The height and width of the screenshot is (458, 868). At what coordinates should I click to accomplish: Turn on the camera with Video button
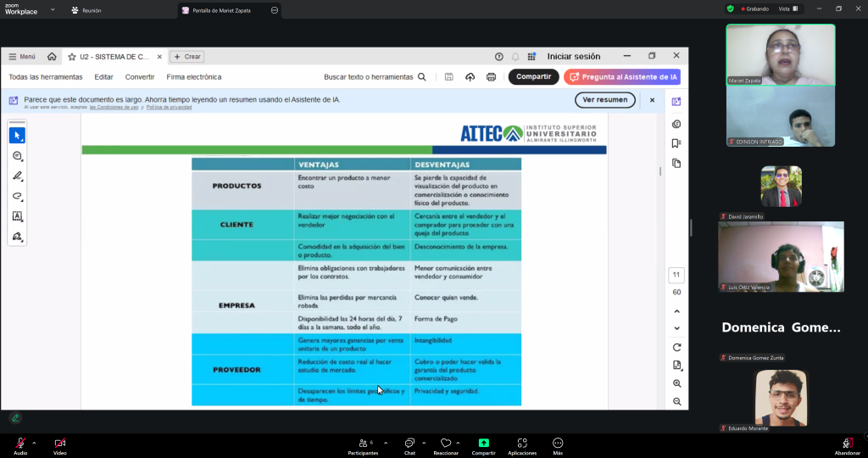(x=60, y=444)
